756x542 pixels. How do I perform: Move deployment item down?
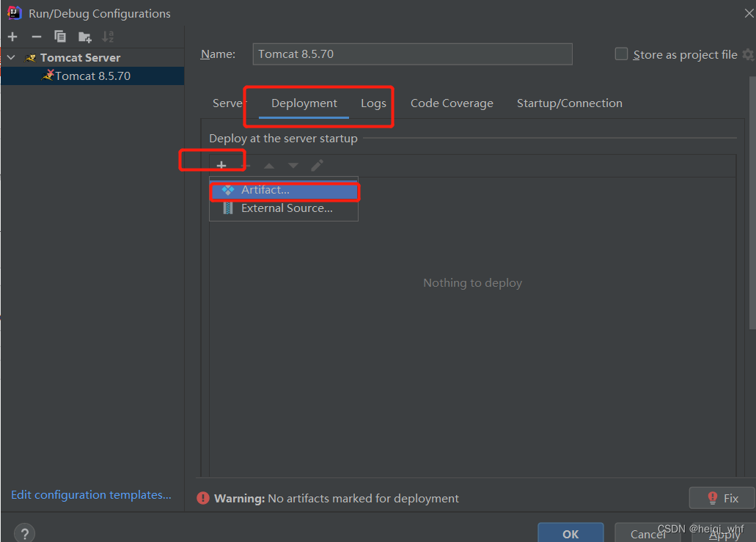click(x=293, y=166)
